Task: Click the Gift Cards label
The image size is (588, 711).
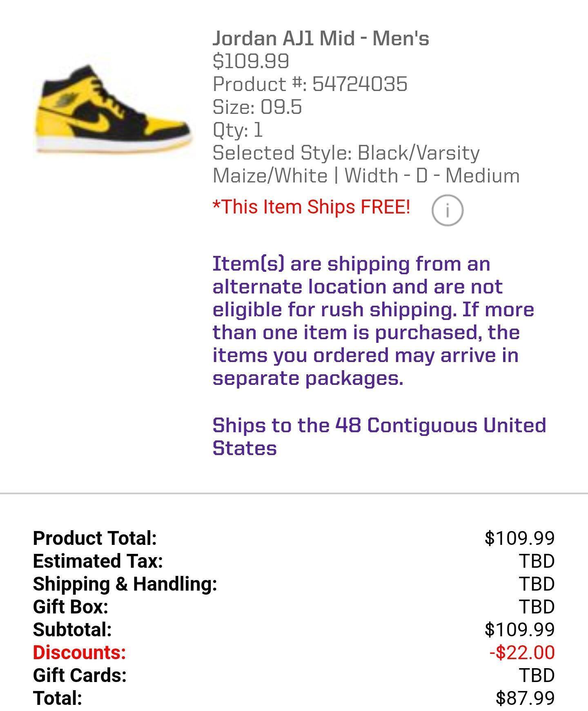Action: click(80, 675)
